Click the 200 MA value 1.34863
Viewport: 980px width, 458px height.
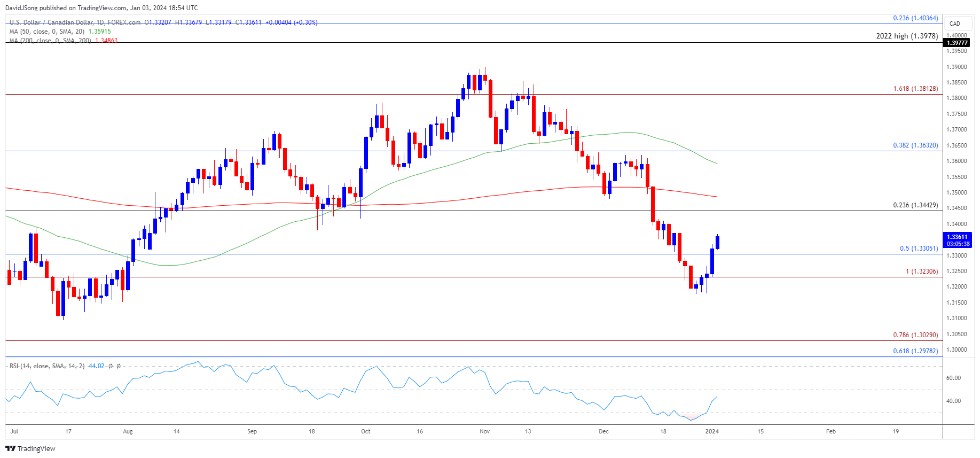pyautogui.click(x=106, y=41)
